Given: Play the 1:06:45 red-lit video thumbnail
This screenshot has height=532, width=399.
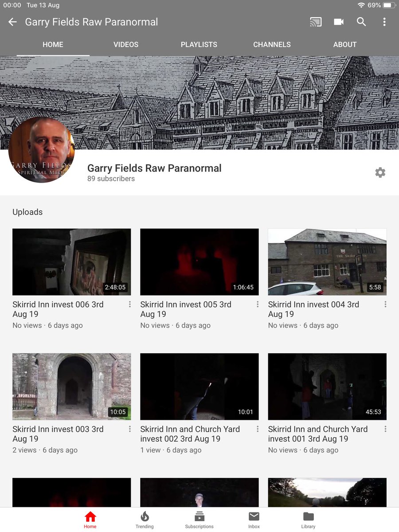Looking at the screenshot, I should pyautogui.click(x=199, y=262).
